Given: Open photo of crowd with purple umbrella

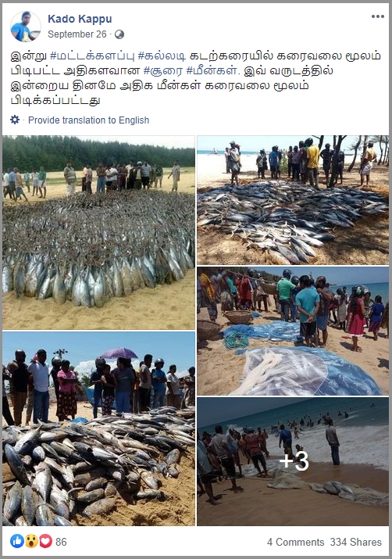Looking at the screenshot, I should 98,429.
